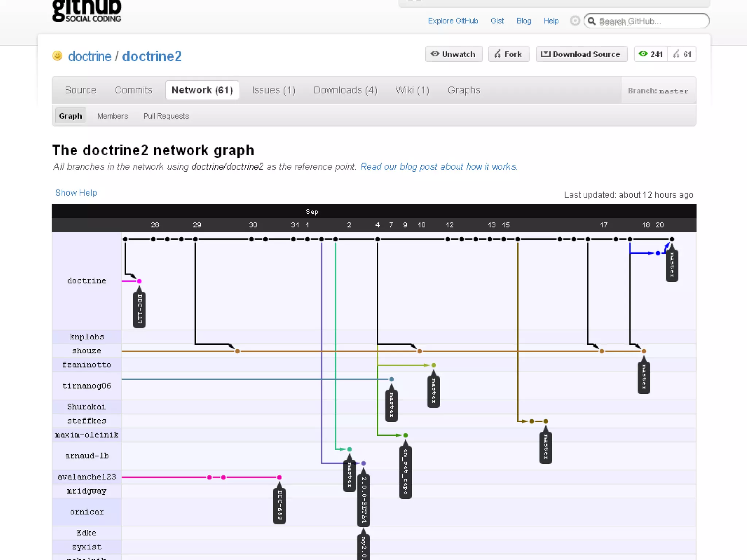Open the blog post about how it works
This screenshot has height=560, width=747.
click(438, 167)
